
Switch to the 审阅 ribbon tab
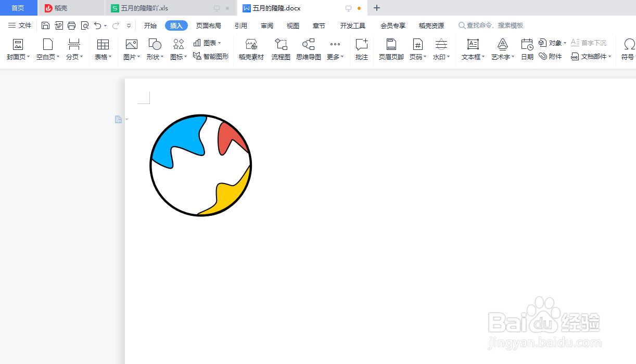point(268,25)
